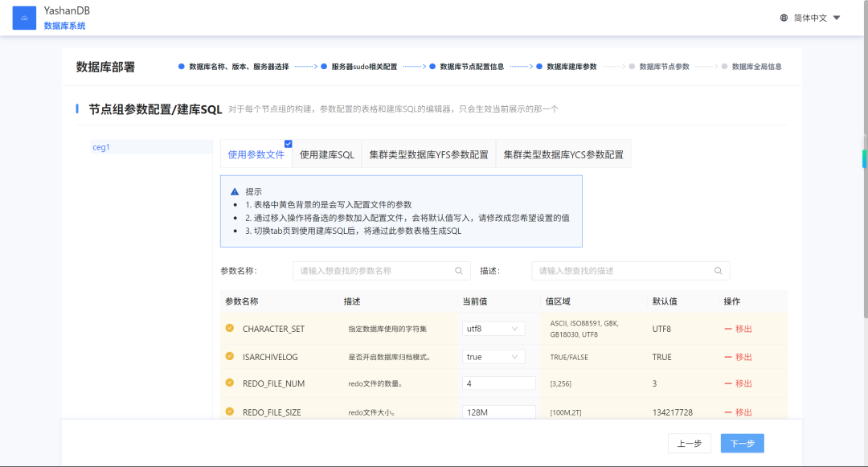Open 集群类型数据库YFS参数配置 tab
This screenshot has width=868, height=467.
[x=428, y=154]
